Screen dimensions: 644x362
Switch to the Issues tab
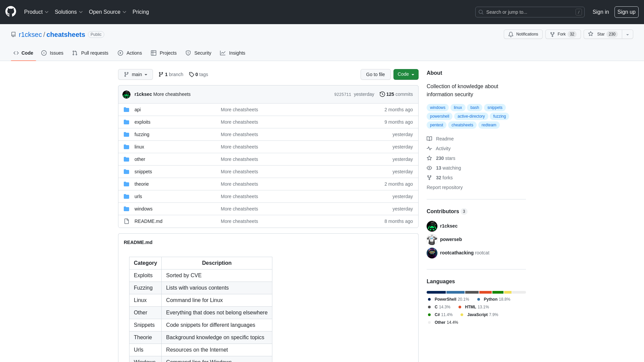52,53
